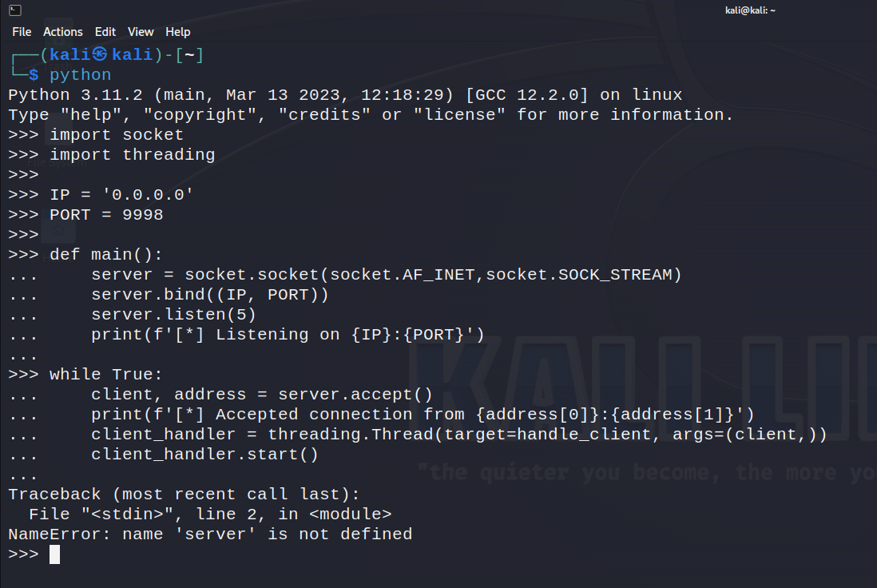Open the View menu

pos(141,32)
